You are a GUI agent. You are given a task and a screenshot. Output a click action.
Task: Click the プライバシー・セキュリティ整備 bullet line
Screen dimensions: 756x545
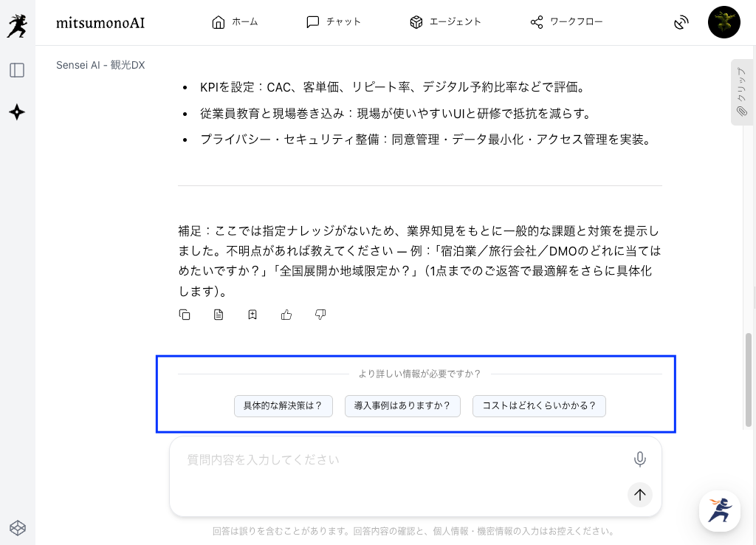coord(426,140)
